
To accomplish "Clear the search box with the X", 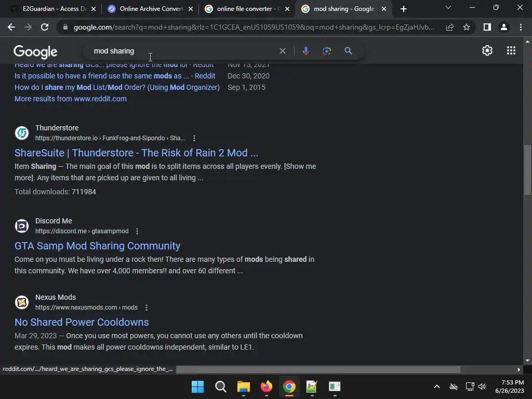I will [282, 51].
